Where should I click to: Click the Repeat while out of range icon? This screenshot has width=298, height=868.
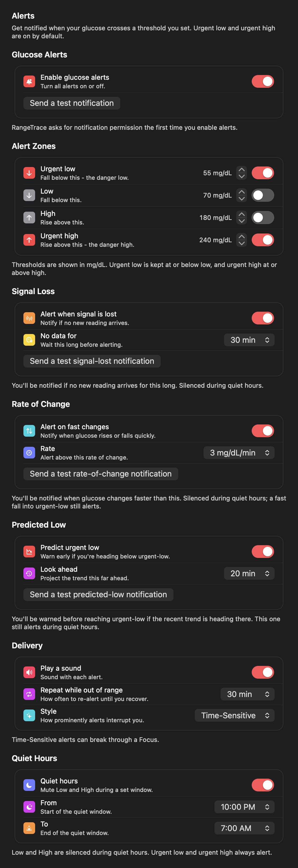[29, 694]
